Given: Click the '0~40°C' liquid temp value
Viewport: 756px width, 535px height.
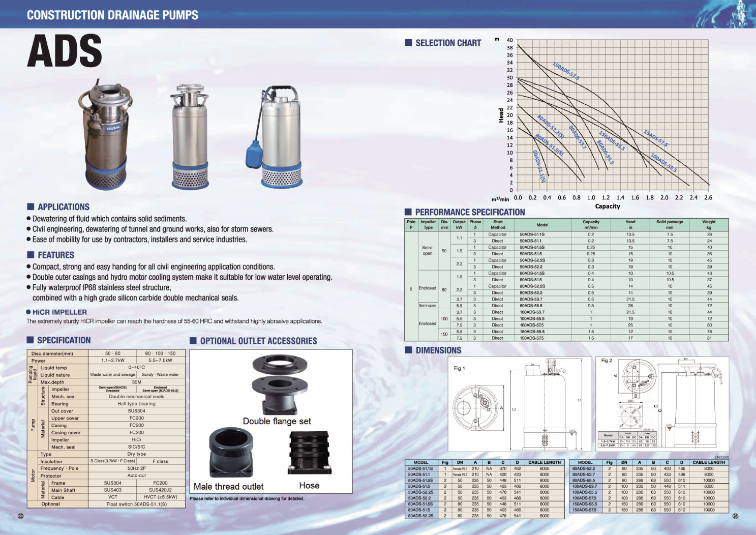Looking at the screenshot, I should [x=136, y=367].
